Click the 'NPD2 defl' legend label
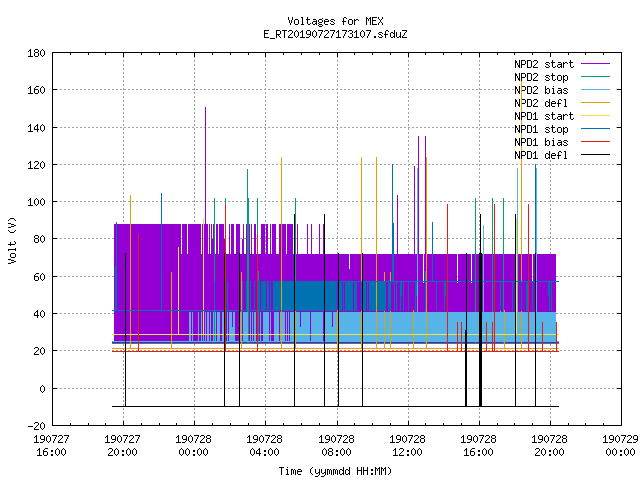Image resolution: width=640 pixels, height=480 pixels. tap(541, 103)
